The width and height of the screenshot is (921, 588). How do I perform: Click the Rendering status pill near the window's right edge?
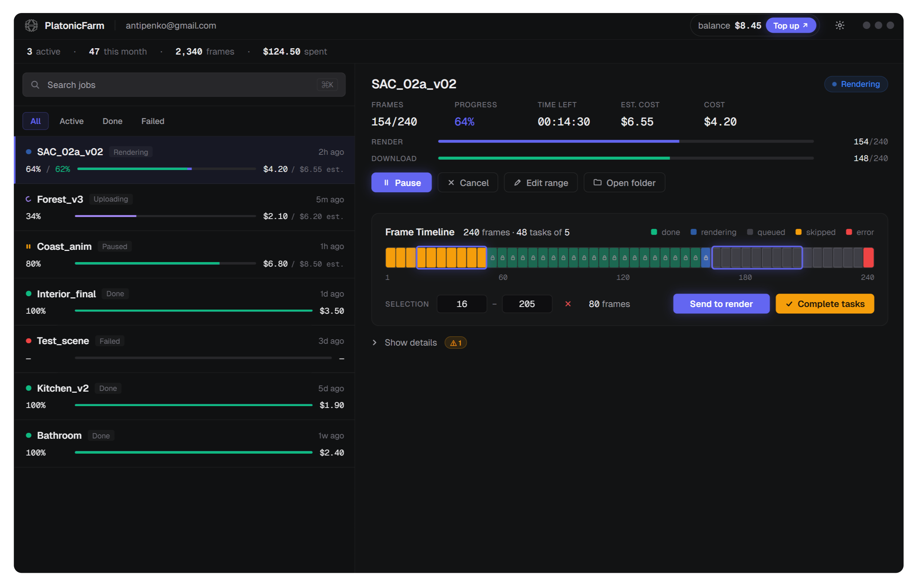coord(856,84)
